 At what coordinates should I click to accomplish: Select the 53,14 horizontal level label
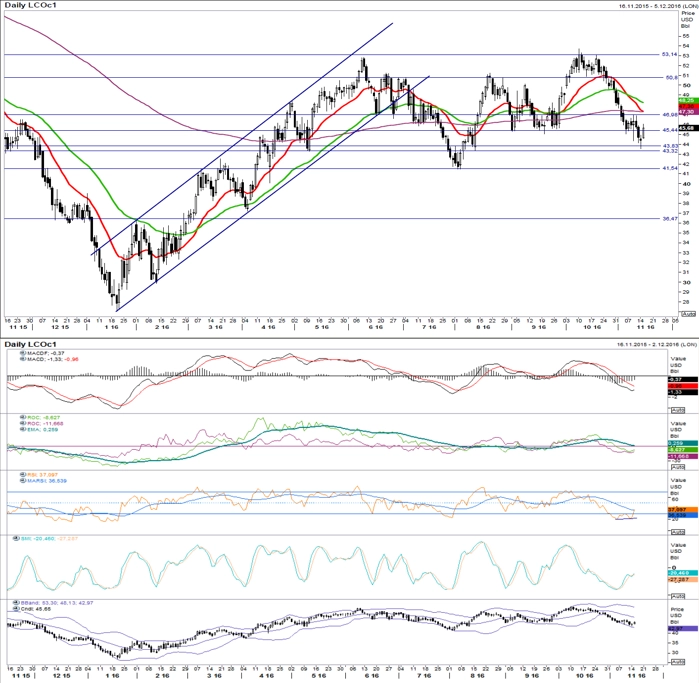[x=670, y=54]
